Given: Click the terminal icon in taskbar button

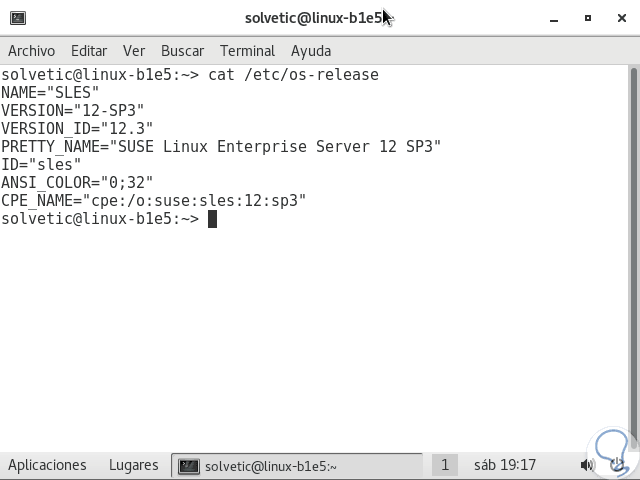Looking at the screenshot, I should point(189,466).
